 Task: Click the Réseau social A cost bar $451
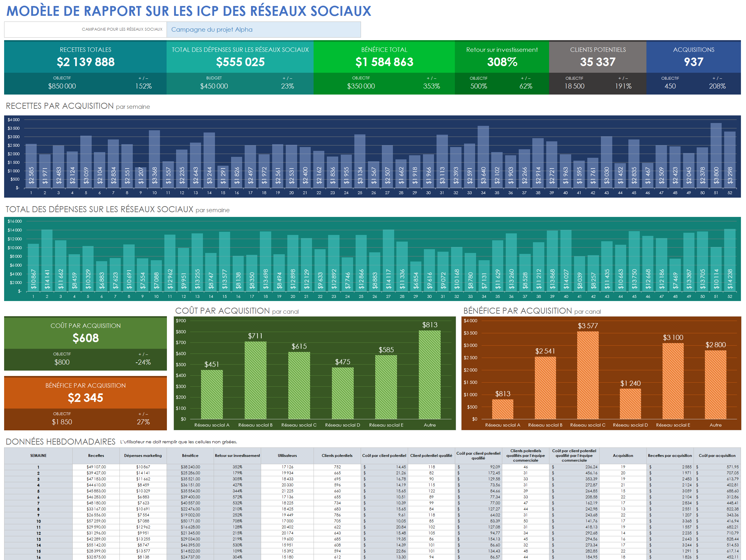click(x=212, y=394)
